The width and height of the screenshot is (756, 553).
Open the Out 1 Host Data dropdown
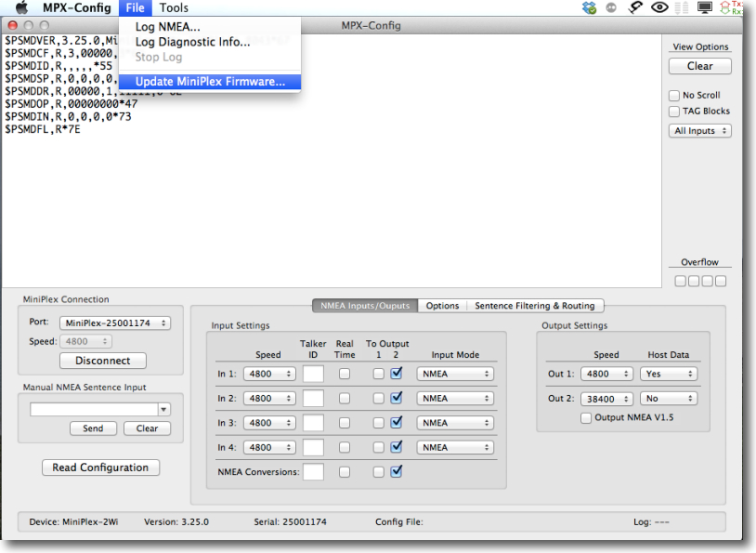coord(669,374)
